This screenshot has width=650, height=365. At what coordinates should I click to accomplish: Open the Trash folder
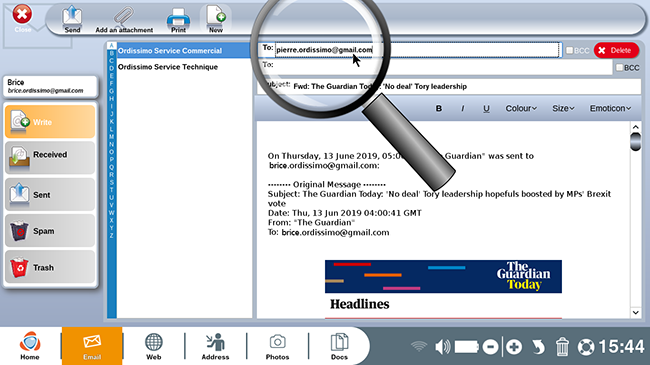[x=50, y=267]
